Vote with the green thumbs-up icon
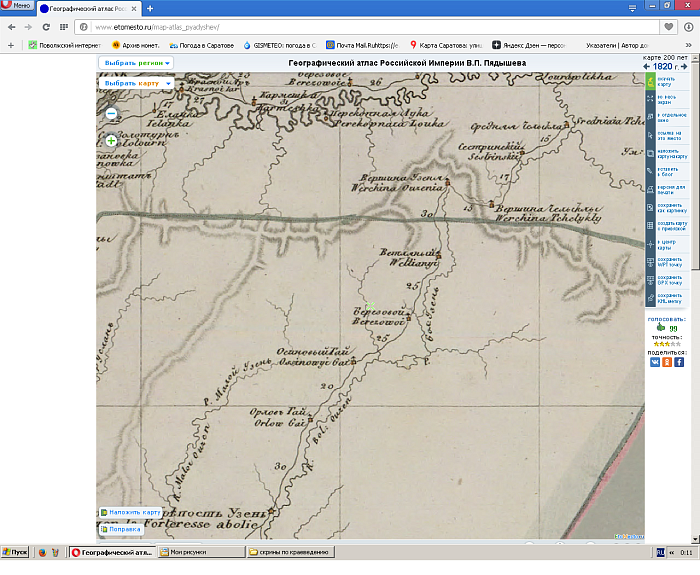 (661, 327)
